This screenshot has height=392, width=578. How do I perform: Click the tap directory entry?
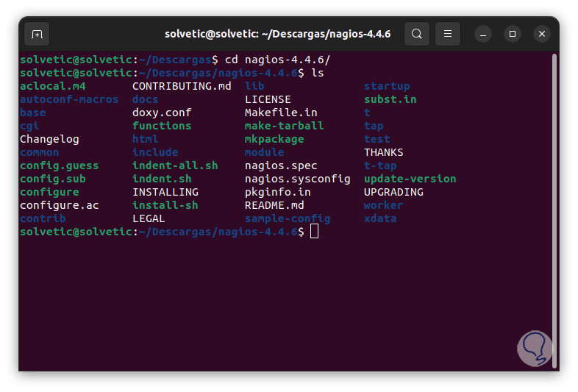click(x=374, y=126)
